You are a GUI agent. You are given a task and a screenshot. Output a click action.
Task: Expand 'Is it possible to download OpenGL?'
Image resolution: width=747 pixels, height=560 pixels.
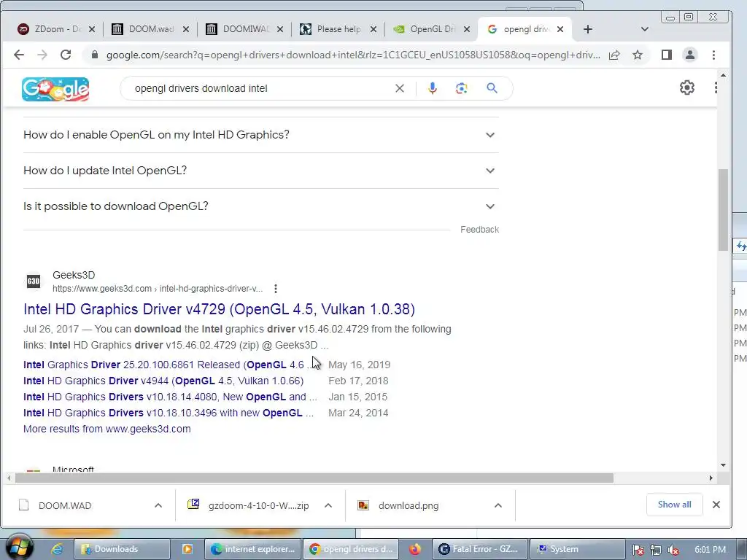coord(261,206)
